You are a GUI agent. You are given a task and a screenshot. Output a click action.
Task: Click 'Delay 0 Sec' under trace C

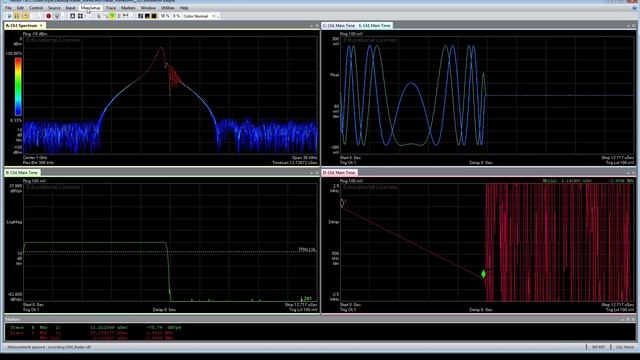pyautogui.click(x=481, y=162)
